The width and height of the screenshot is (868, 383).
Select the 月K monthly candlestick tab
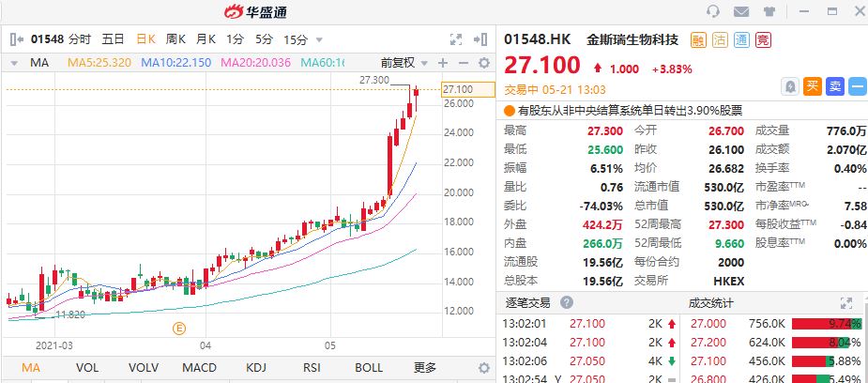[x=206, y=39]
